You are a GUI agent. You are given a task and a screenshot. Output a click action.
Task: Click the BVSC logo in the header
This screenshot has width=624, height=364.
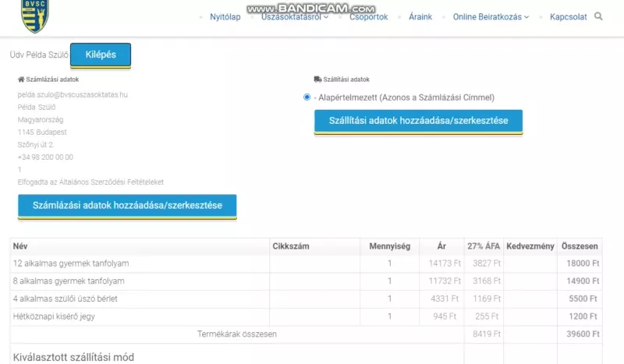pos(34,16)
